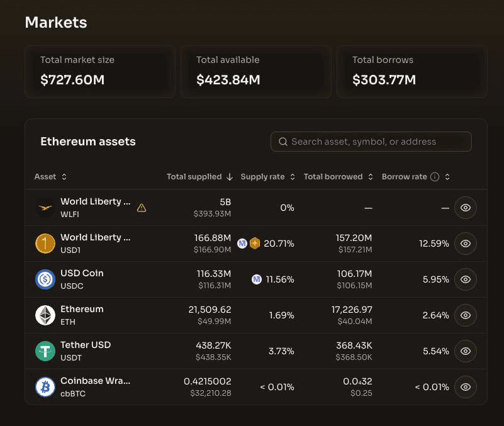This screenshot has height=426, width=504.
Task: Sort by Supply rate column
Action: pos(267,177)
